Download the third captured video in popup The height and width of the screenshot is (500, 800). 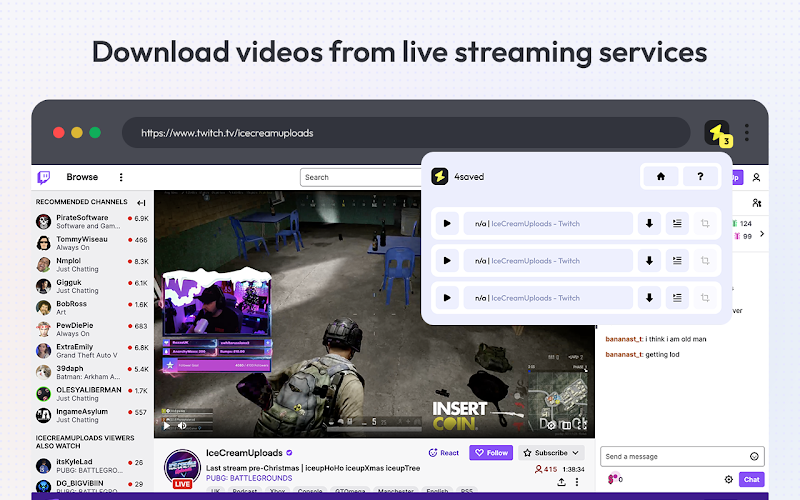[x=649, y=298]
